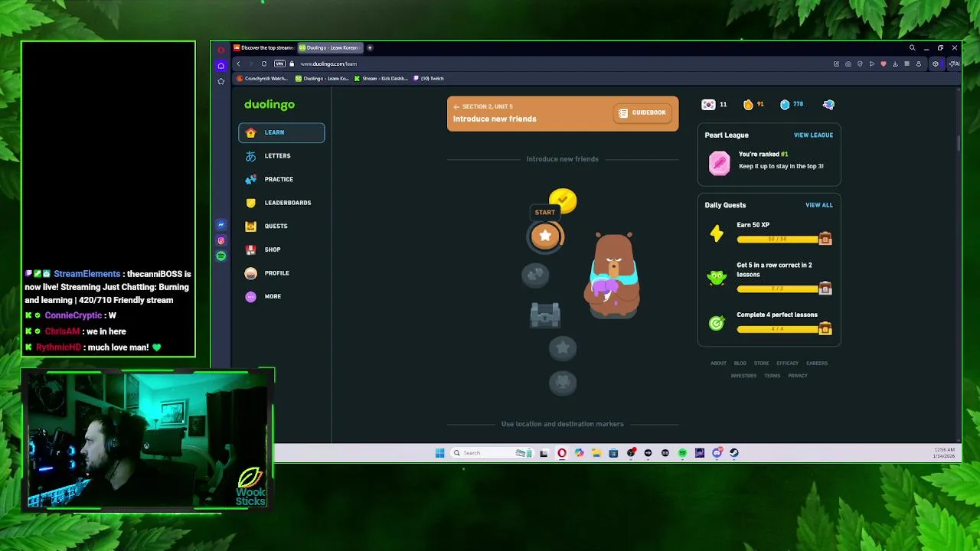Click the Super Duolingo hearts icon
The image size is (980, 551).
coord(828,104)
